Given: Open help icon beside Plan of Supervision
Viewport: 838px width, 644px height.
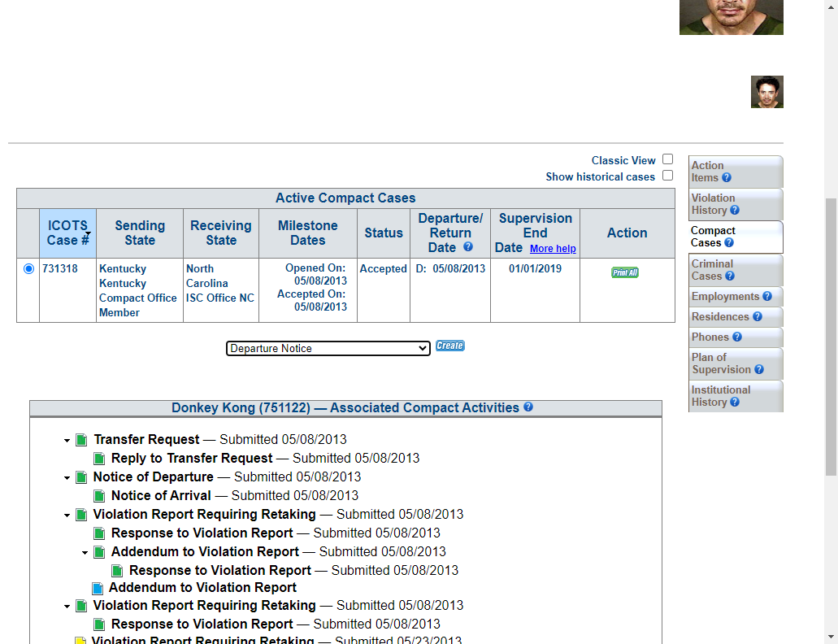Looking at the screenshot, I should [759, 369].
